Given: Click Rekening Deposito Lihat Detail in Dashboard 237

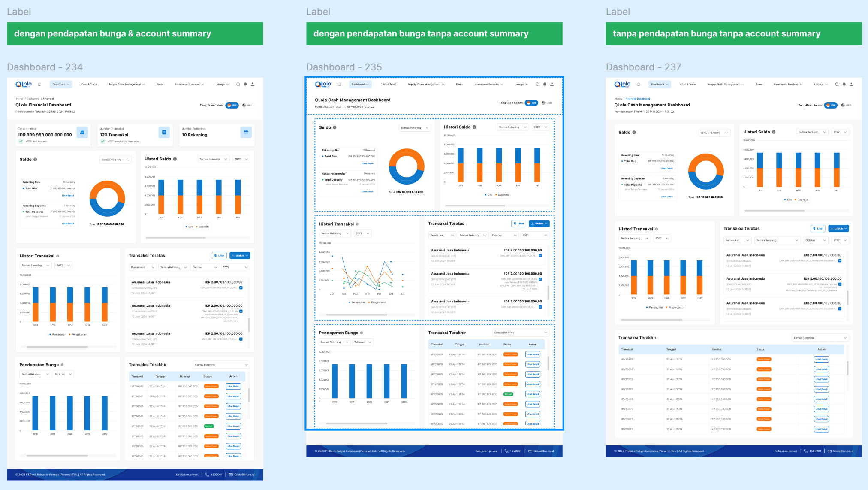Looking at the screenshot, I should (666, 197).
